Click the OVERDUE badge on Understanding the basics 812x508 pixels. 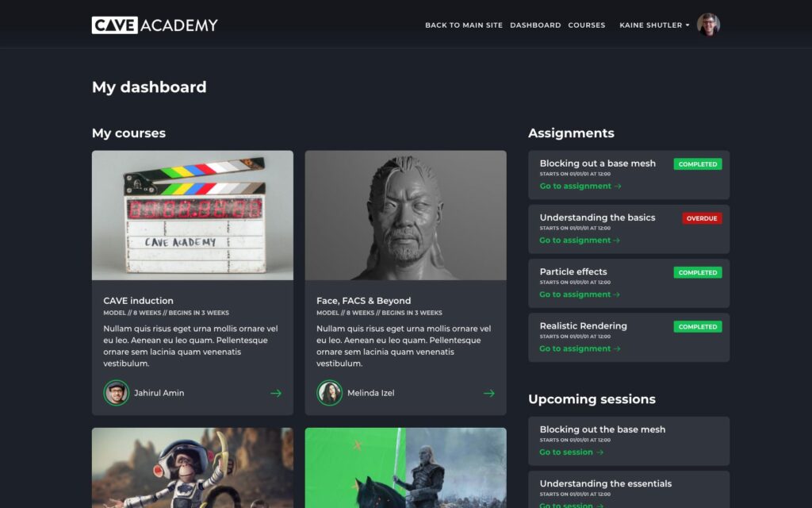pyautogui.click(x=702, y=218)
